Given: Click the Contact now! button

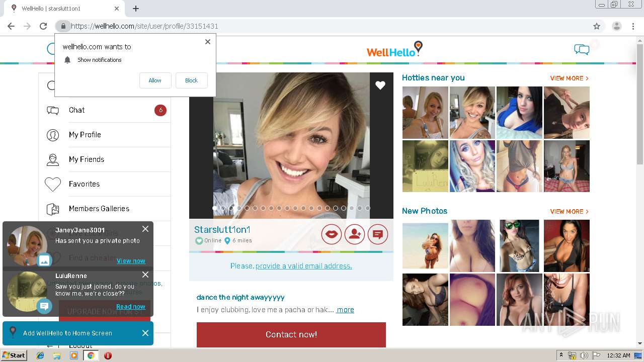Looking at the screenshot, I should tap(291, 334).
